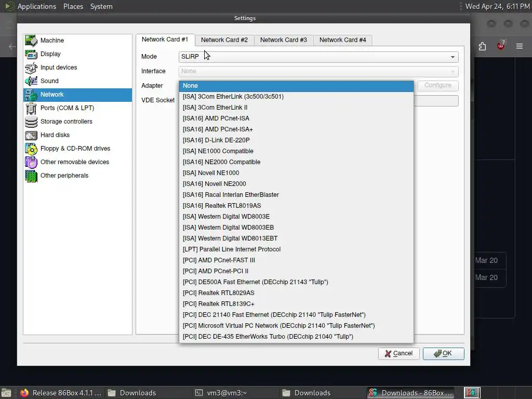Choose [ISA16] Novell NE2000 adapter
The height and width of the screenshot is (399, 532).
tap(296, 184)
